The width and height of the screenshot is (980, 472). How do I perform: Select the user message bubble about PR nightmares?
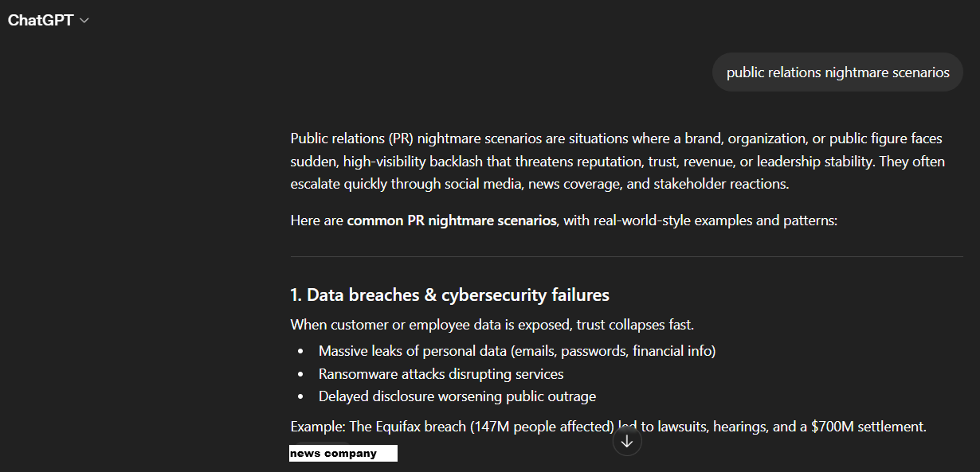837,72
